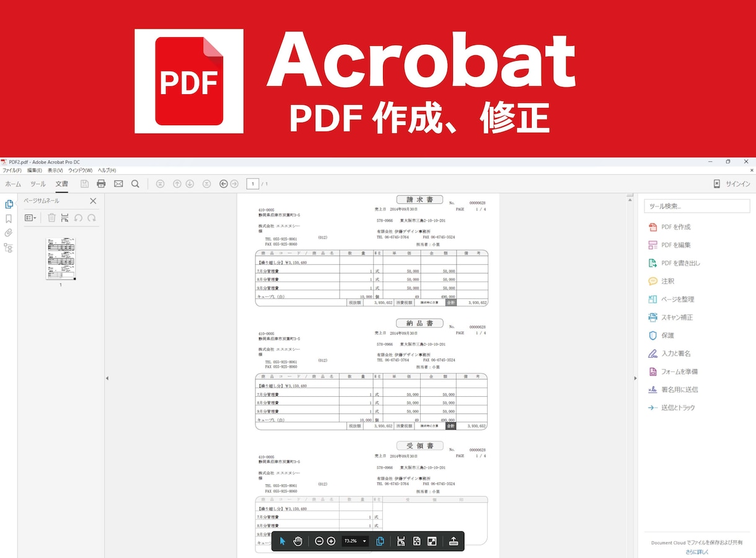Click the fit-page view icon

point(416,541)
